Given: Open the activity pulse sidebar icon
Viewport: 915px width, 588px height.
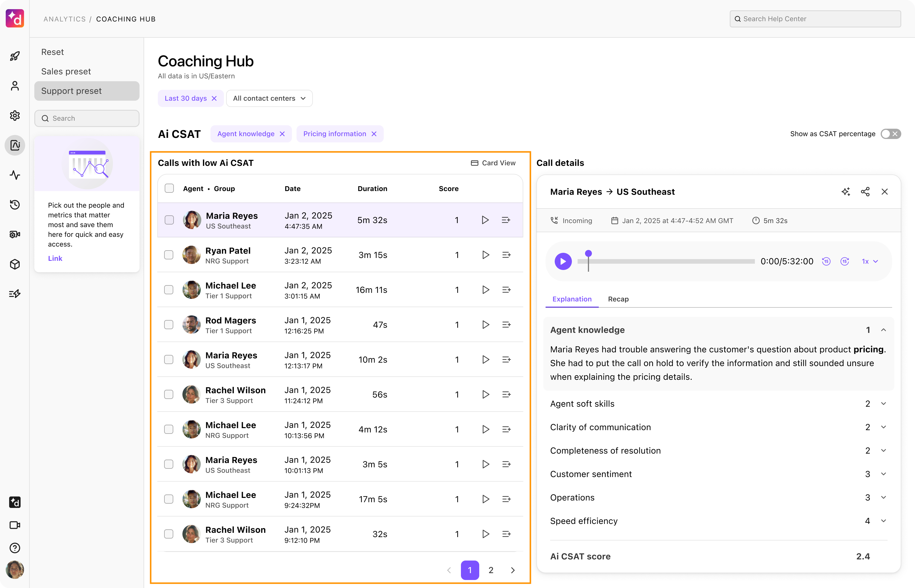Looking at the screenshot, I should 15,175.
